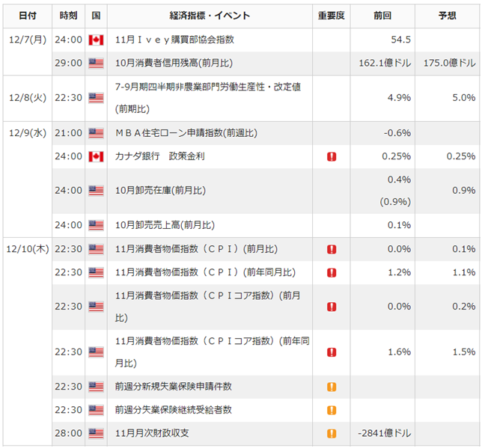Click the 10月消費者信用残高(前月比) event text
Screen dimensions: 482x448
(174, 63)
